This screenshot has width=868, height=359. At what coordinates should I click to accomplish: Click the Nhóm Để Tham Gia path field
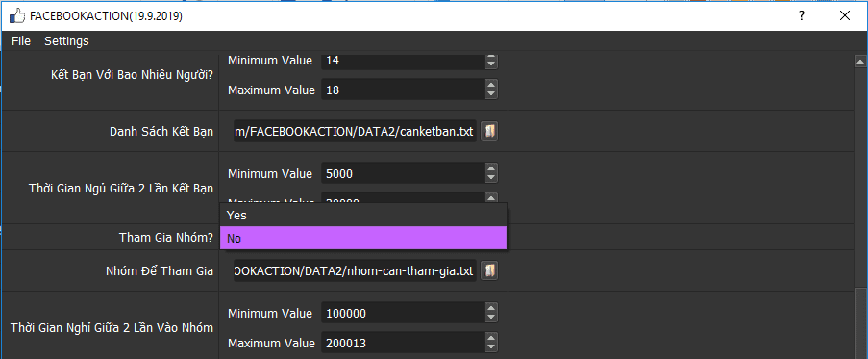(355, 270)
